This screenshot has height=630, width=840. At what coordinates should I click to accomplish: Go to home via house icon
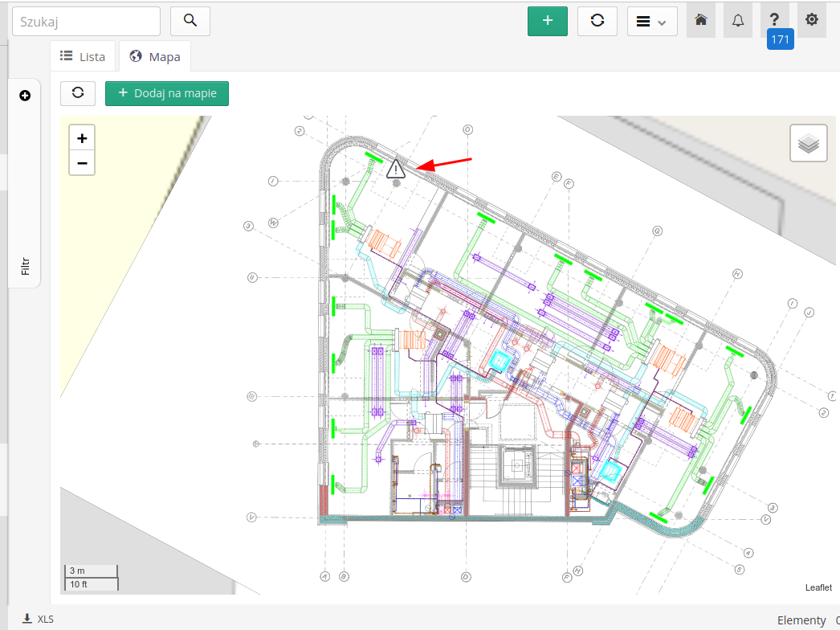click(701, 20)
